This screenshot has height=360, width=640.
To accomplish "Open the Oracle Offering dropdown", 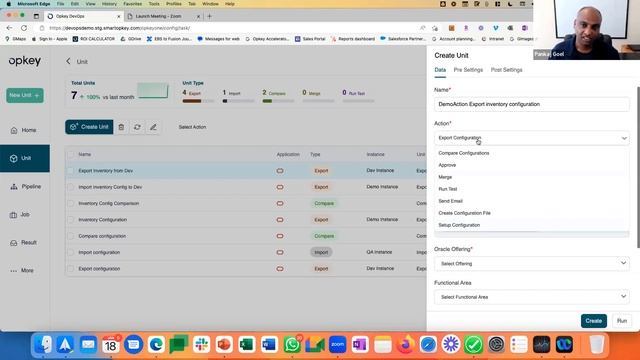I will [x=531, y=264].
